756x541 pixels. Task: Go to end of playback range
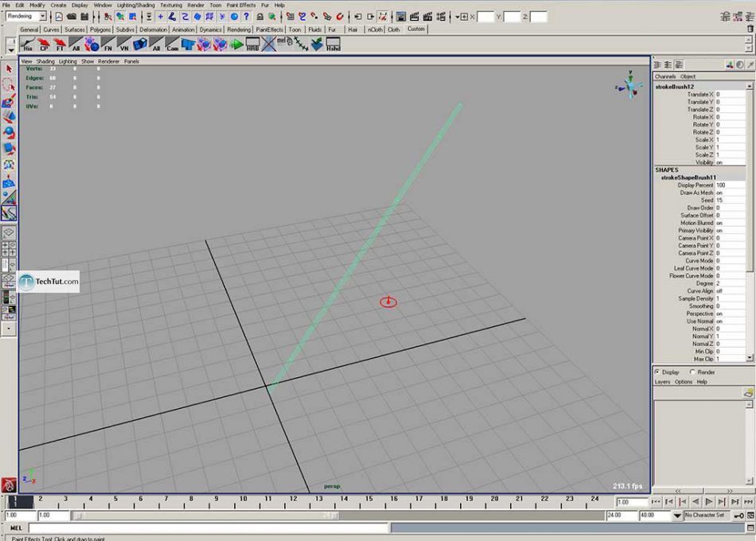coord(748,502)
